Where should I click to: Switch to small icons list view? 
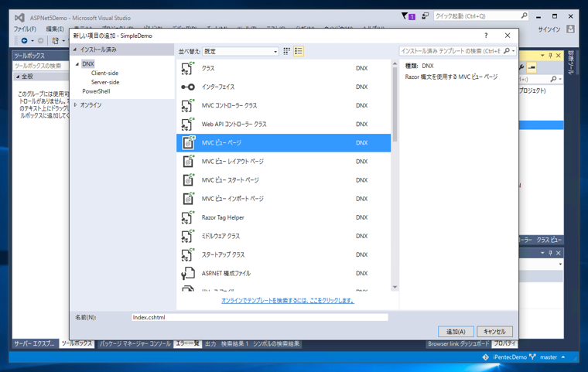click(299, 51)
